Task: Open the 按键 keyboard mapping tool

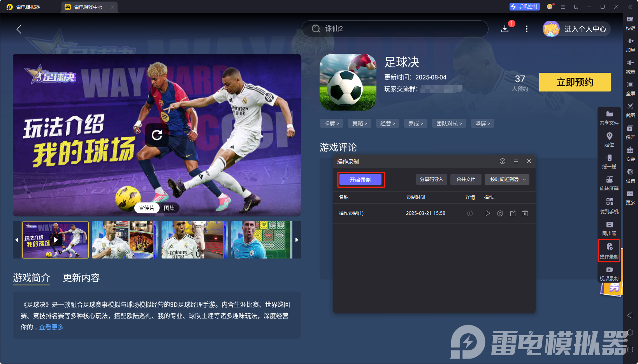Action: click(x=630, y=23)
